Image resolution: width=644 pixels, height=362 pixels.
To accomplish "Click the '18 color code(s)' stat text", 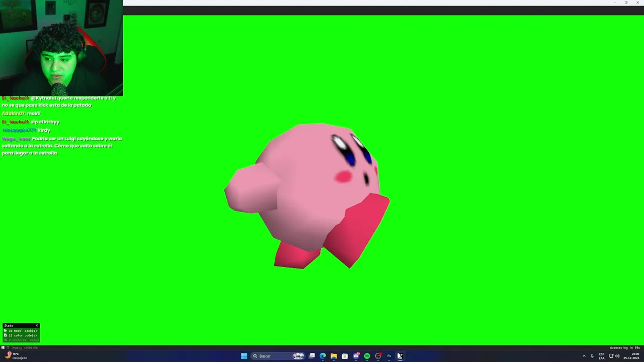I will point(23,335).
